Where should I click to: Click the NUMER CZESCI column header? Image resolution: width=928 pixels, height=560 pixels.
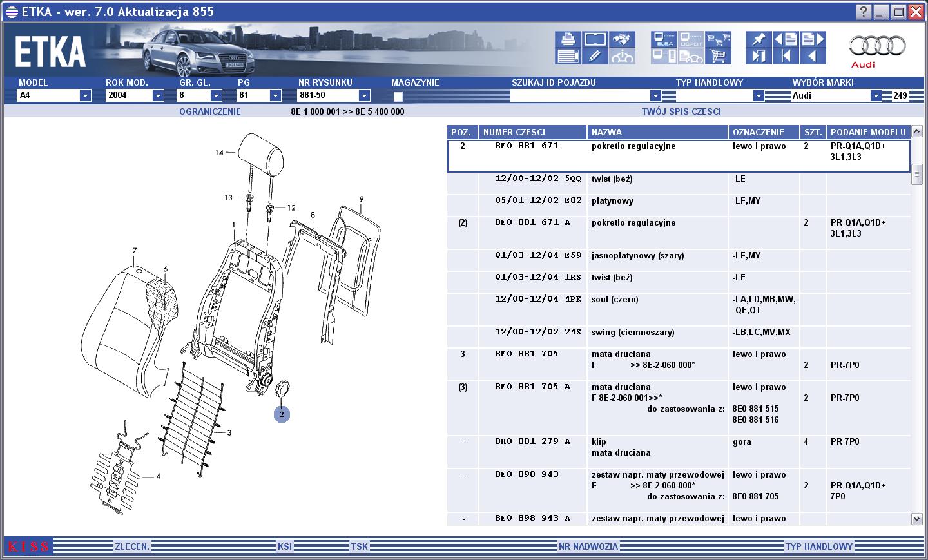click(x=532, y=132)
